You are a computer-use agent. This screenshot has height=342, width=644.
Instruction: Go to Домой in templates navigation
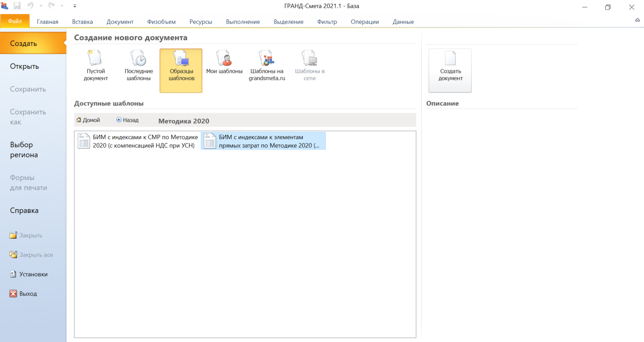[88, 120]
